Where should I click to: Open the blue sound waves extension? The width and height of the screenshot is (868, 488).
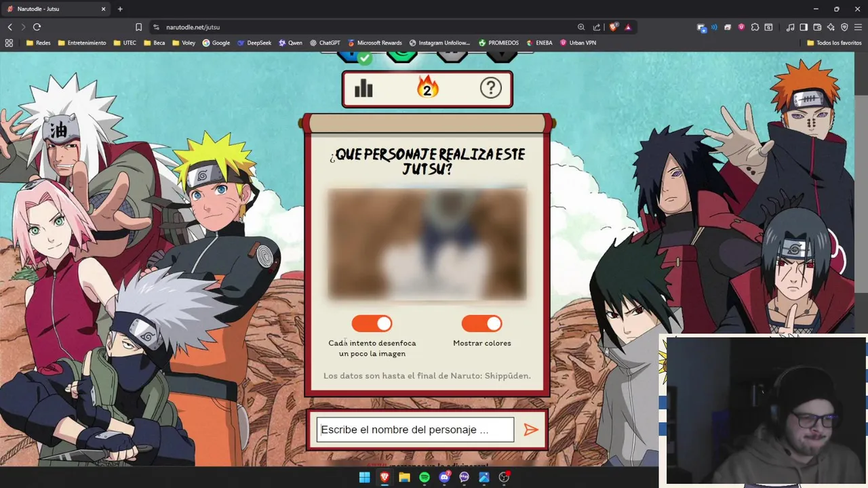click(x=714, y=27)
